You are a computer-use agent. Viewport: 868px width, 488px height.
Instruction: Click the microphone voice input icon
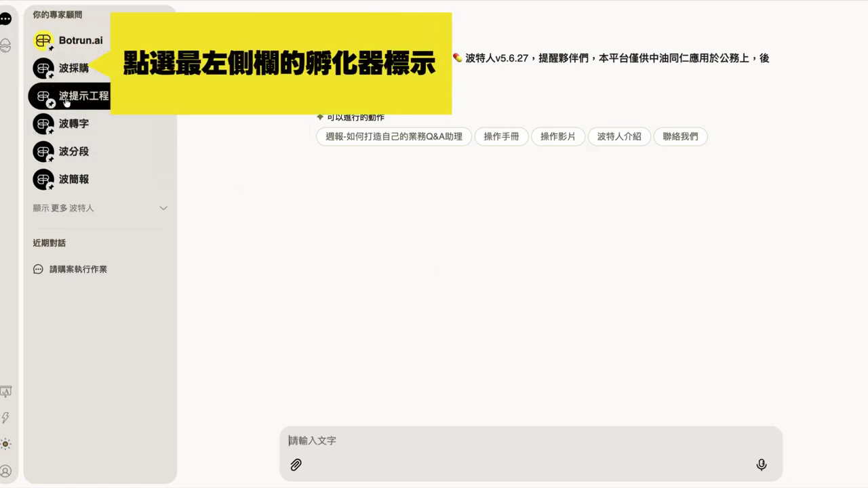click(x=762, y=465)
